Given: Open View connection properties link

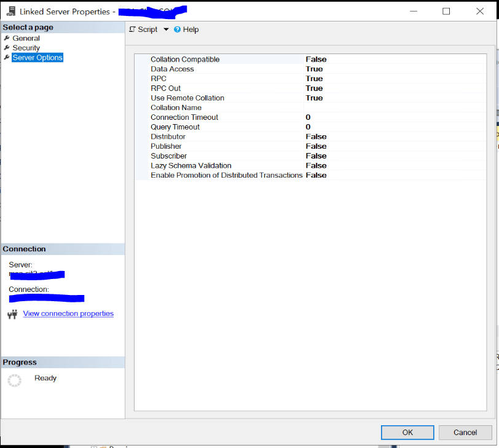Looking at the screenshot, I should [x=68, y=313].
